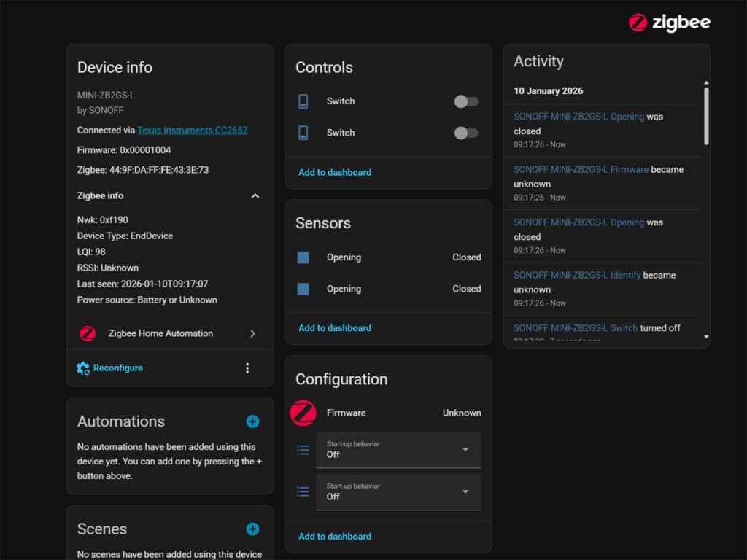The height and width of the screenshot is (560, 747).
Task: Open the Texas Instruments CC2652 link
Action: coord(192,131)
